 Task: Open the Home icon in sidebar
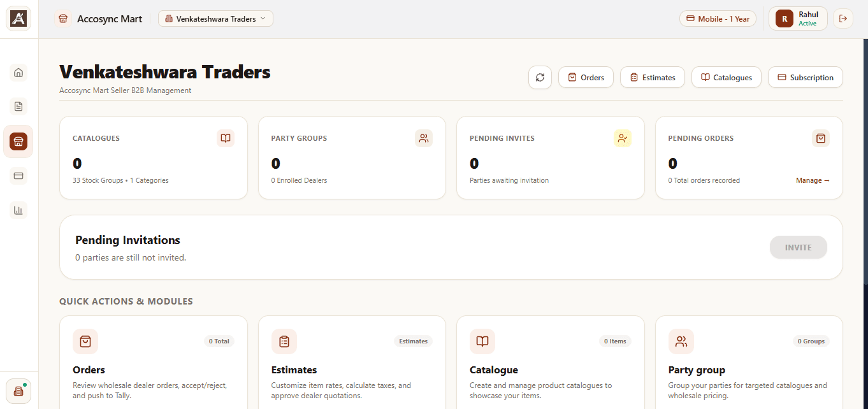[18, 73]
